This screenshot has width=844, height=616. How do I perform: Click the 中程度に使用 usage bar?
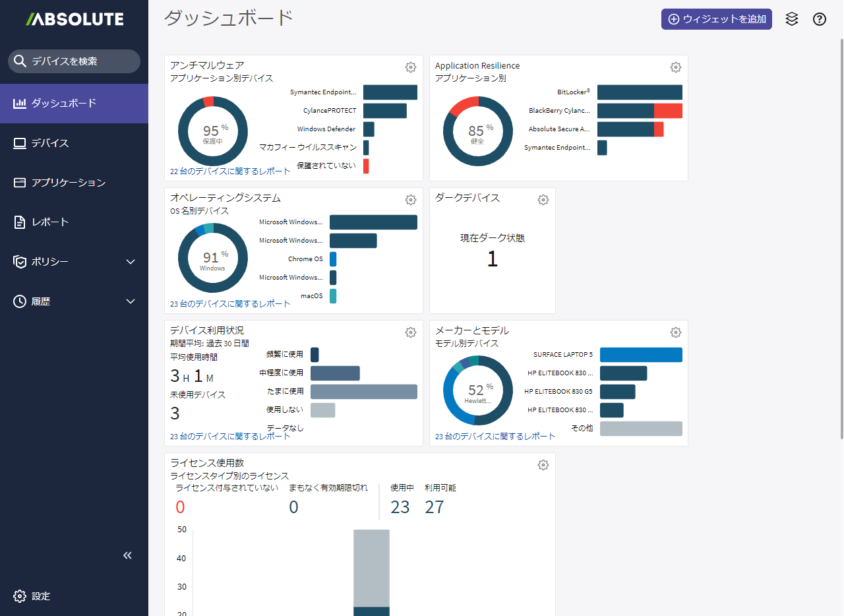pyautogui.click(x=335, y=373)
